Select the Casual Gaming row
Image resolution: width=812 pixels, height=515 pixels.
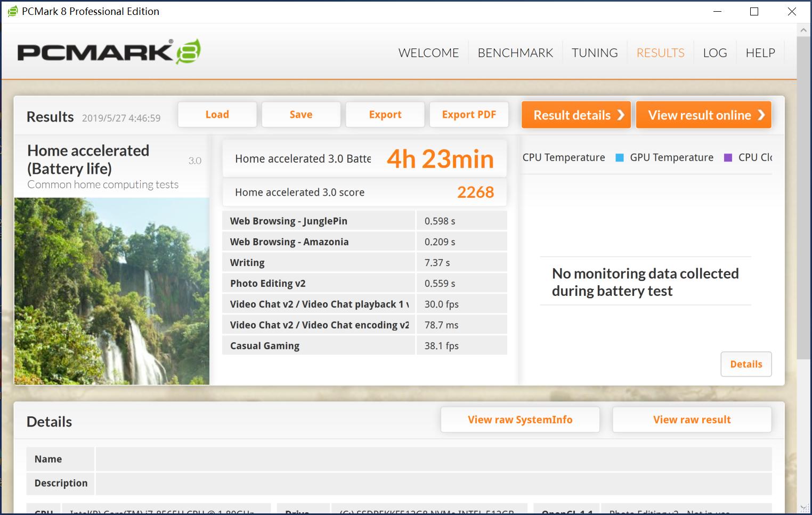(364, 345)
